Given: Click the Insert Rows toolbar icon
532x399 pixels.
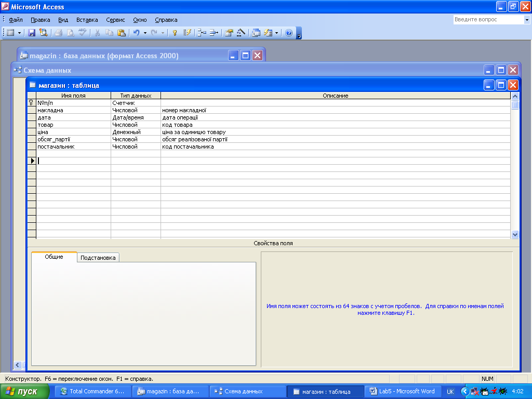Looking at the screenshot, I should pyautogui.click(x=202, y=33).
